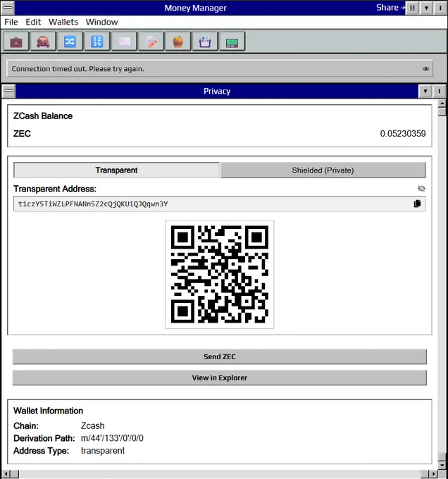Click the blue shuffle arrows icon
Screen dimensions: 448x479
click(70, 42)
